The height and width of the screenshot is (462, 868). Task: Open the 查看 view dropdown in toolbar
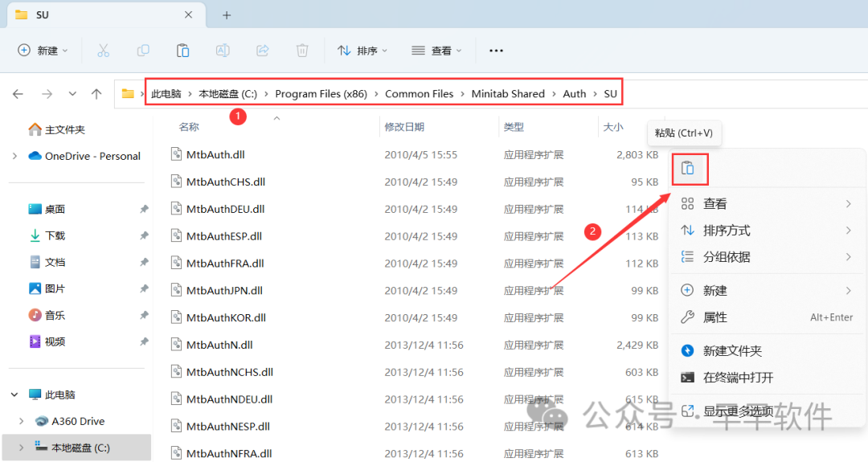tap(436, 51)
